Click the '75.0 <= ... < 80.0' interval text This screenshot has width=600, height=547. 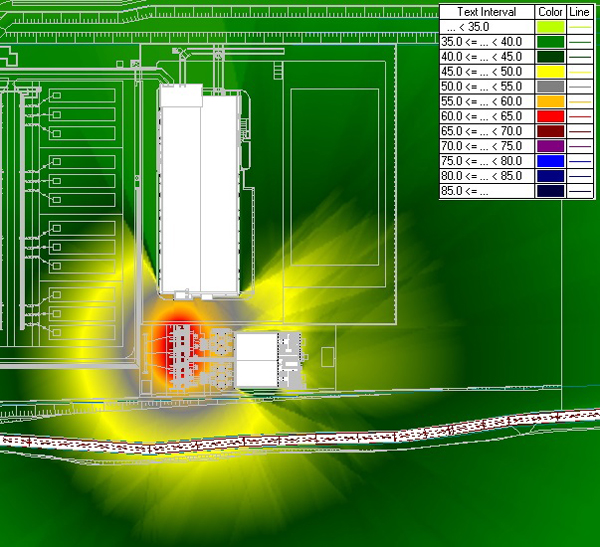[x=481, y=161]
